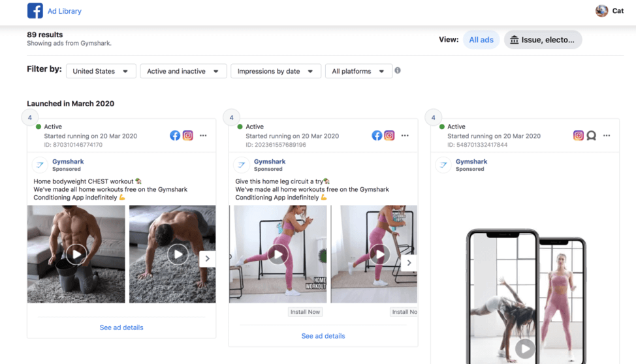This screenshot has width=636, height=364.
Task: Click 'Give this home leg circuit a try' text
Action: point(279,181)
